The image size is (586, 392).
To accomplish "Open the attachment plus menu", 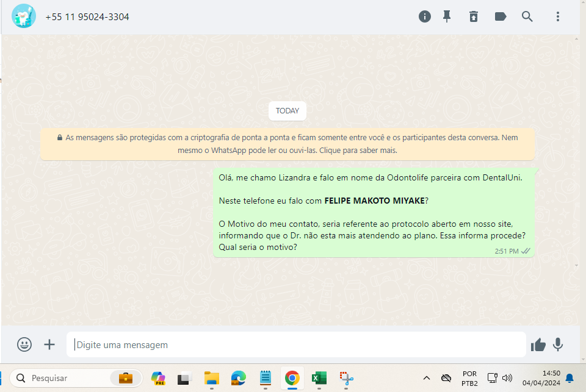I will point(49,344).
